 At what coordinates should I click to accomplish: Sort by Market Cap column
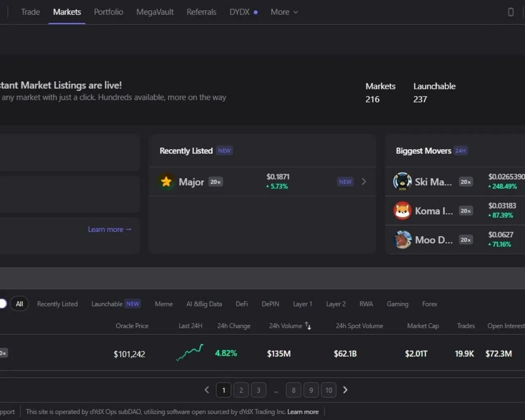pyautogui.click(x=423, y=326)
